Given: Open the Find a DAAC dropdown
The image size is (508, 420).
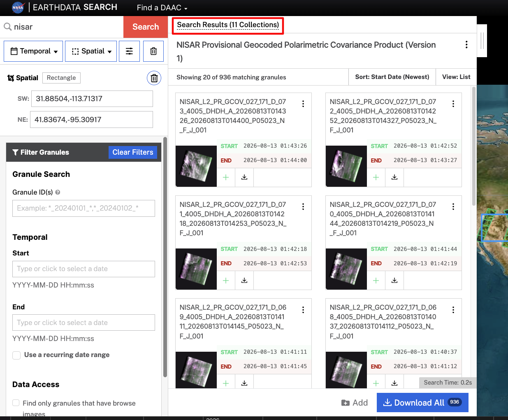Looking at the screenshot, I should [x=162, y=8].
